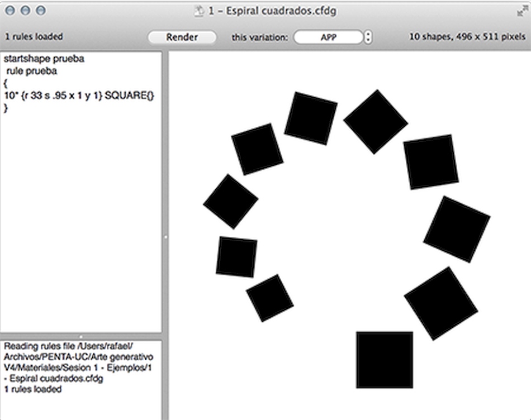This screenshot has width=531, height=420.
Task: Step the variation stepper upward
Action: pyautogui.click(x=368, y=34)
